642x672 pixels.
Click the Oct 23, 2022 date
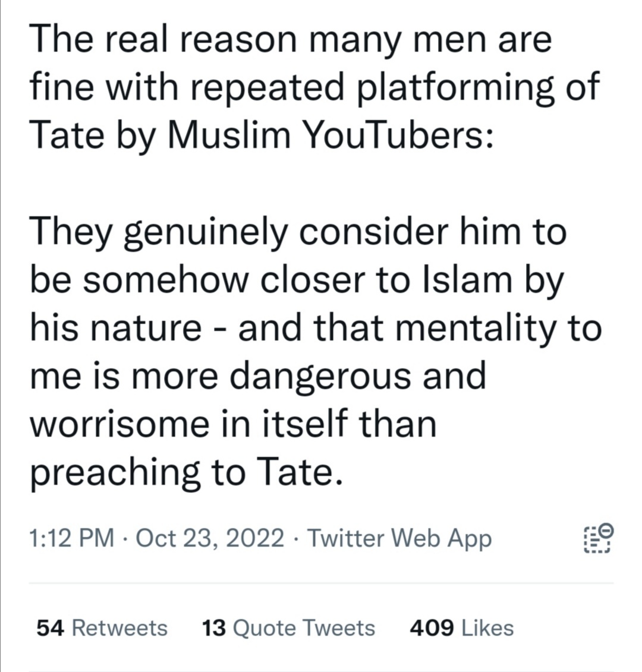[210, 538]
